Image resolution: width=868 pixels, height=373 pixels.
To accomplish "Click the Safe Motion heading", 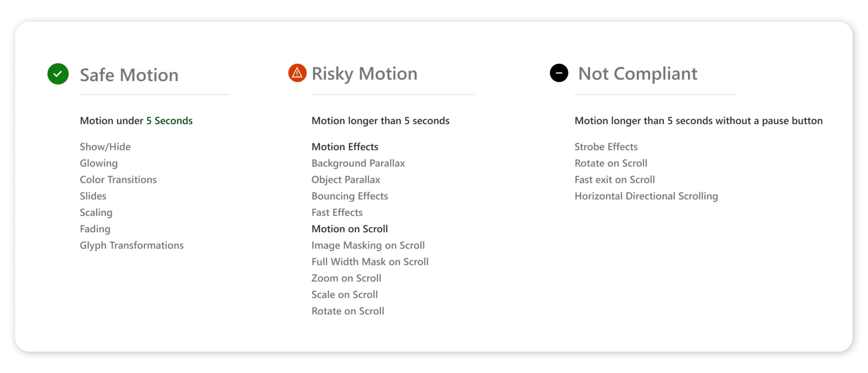I will point(129,75).
